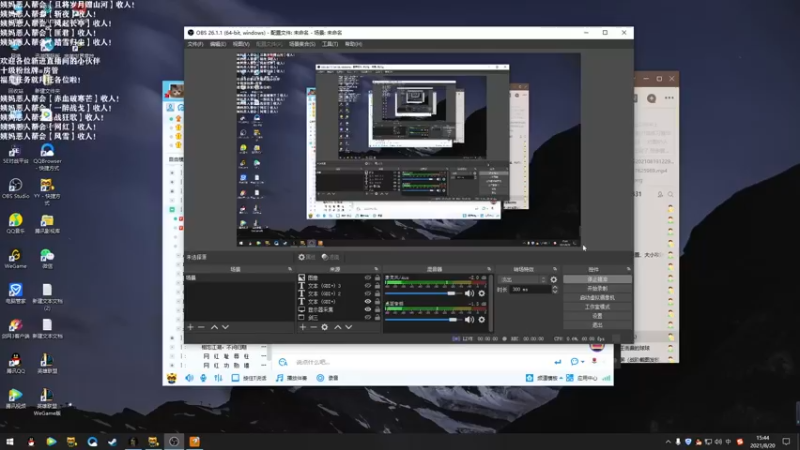Move the scene down with arrow icon
The image size is (800, 450).
click(225, 327)
